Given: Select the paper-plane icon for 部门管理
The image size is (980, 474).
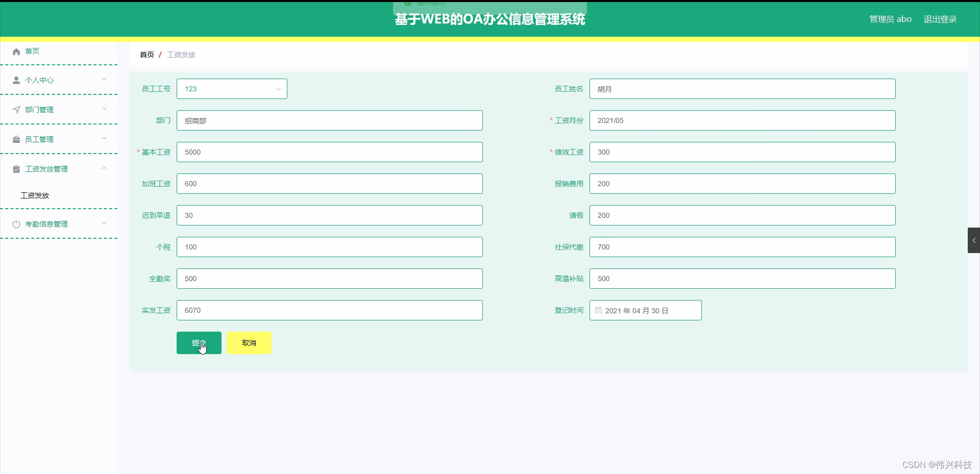Looking at the screenshot, I should pos(16,109).
